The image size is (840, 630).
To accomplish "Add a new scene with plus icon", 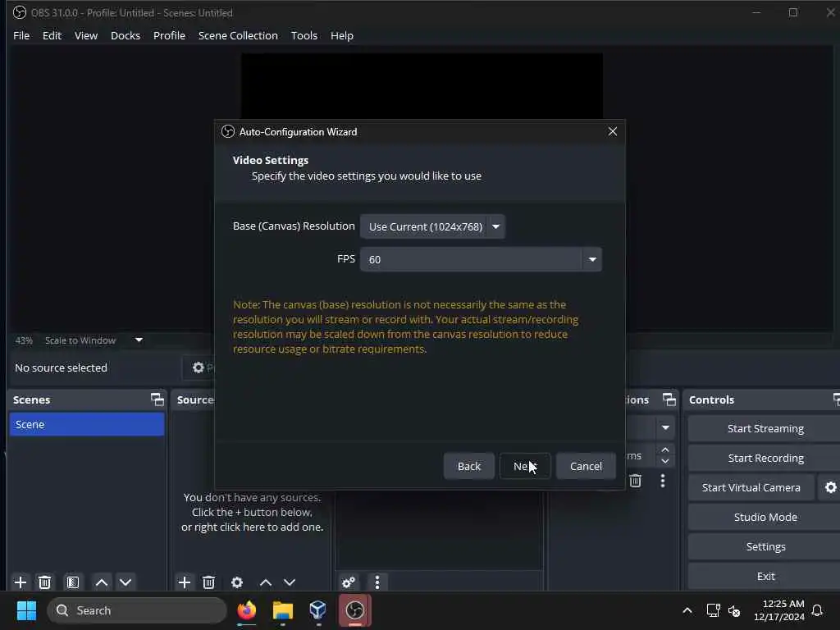I will point(21,582).
